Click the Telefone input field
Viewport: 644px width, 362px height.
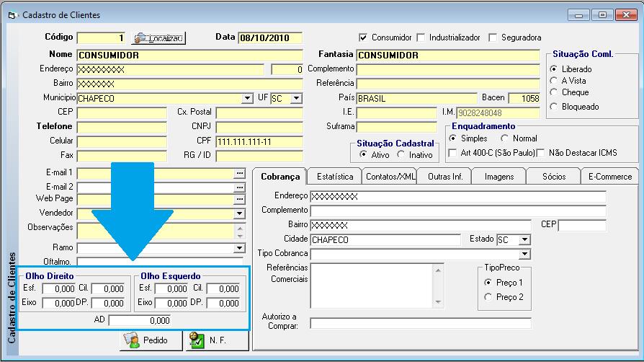[x=122, y=127]
